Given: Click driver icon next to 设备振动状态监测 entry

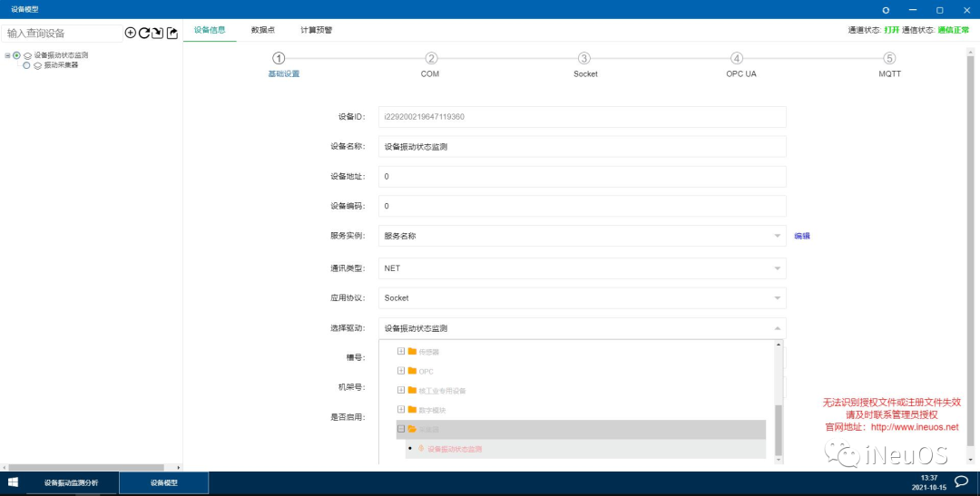Looking at the screenshot, I should tap(421, 449).
